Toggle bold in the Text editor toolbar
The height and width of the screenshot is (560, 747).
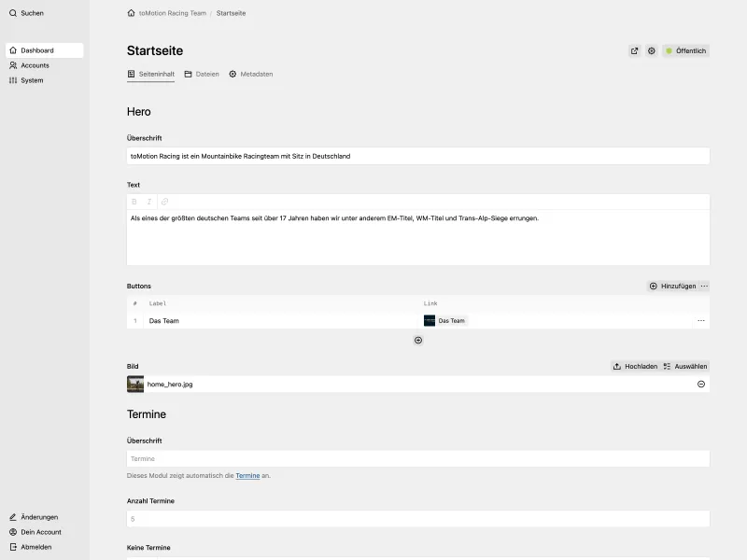click(133, 200)
